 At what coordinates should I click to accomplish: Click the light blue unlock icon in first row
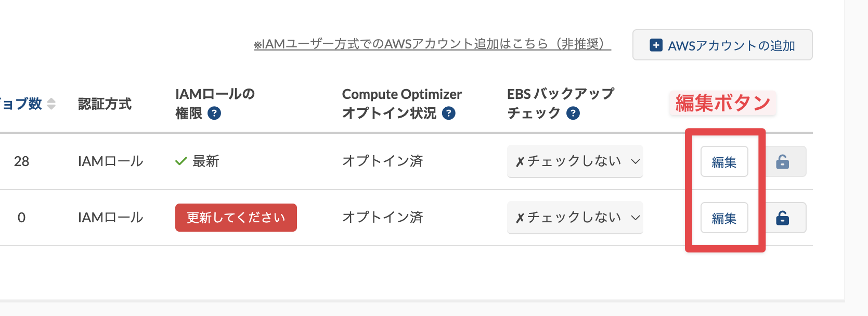(x=782, y=161)
